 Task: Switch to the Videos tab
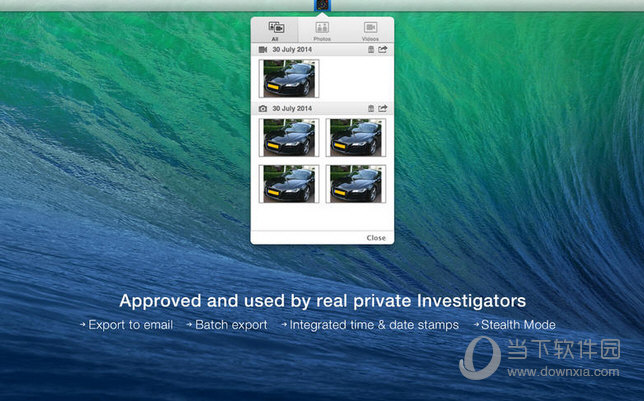pyautogui.click(x=370, y=30)
